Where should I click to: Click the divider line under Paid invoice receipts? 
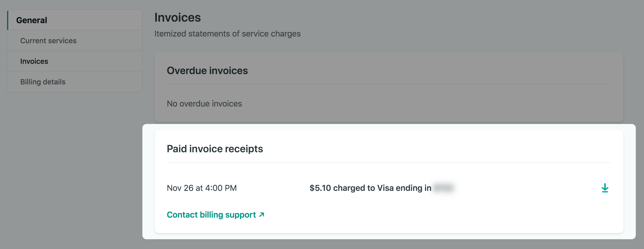pyautogui.click(x=389, y=163)
